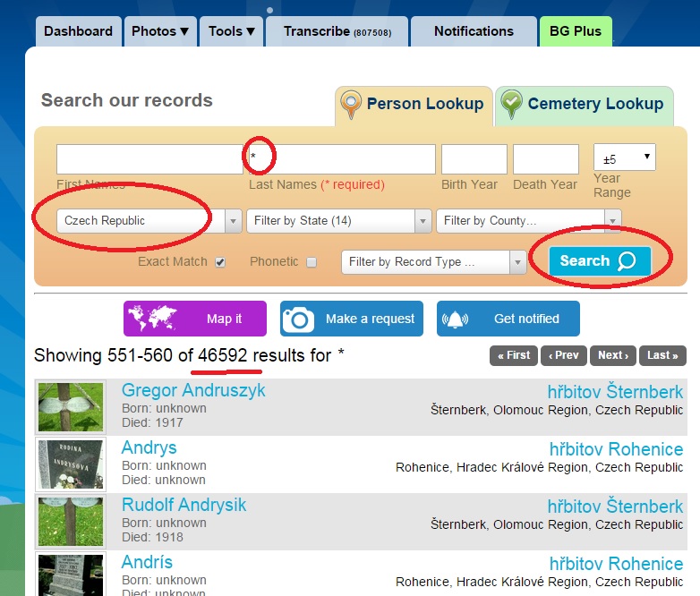Viewport: 700px width, 596px height.
Task: Go to the Next results page
Action: pyautogui.click(x=614, y=355)
